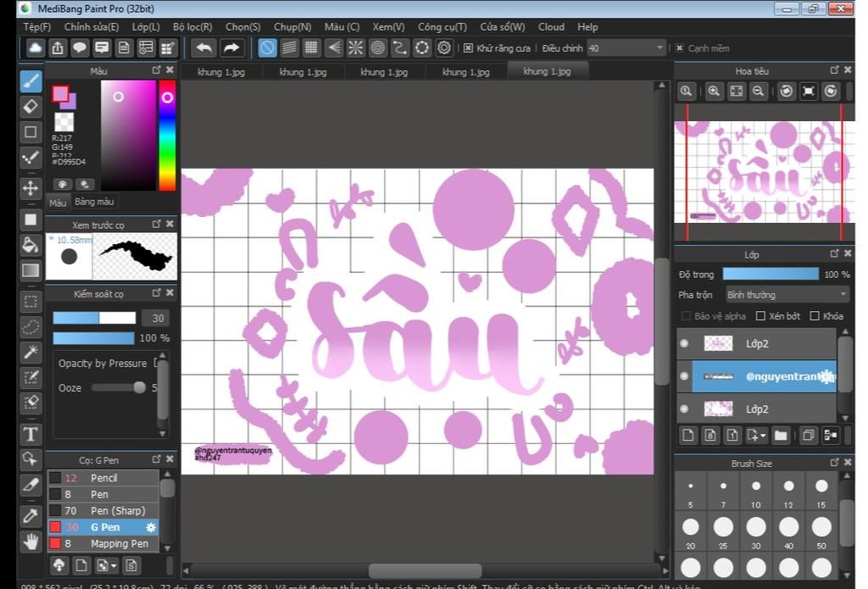The width and height of the screenshot is (868, 589).
Task: Open the Công cụ(T) menu
Action: click(x=442, y=26)
